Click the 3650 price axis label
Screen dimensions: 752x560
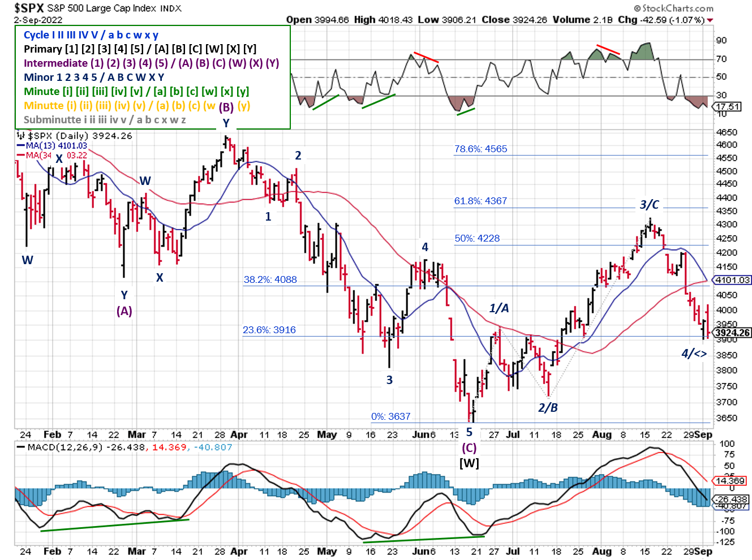[727, 418]
